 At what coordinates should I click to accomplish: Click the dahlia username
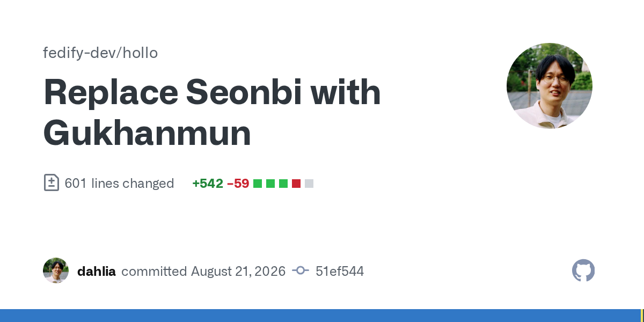coord(97,271)
